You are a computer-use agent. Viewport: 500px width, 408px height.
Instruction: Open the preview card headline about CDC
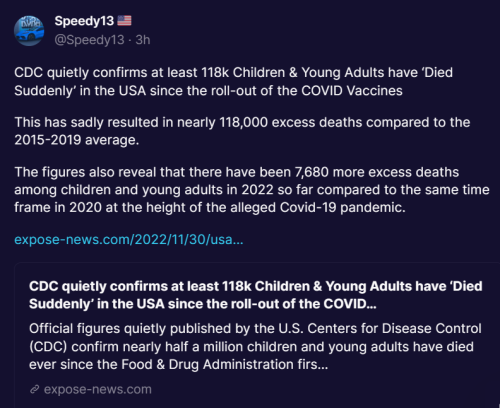256,295
